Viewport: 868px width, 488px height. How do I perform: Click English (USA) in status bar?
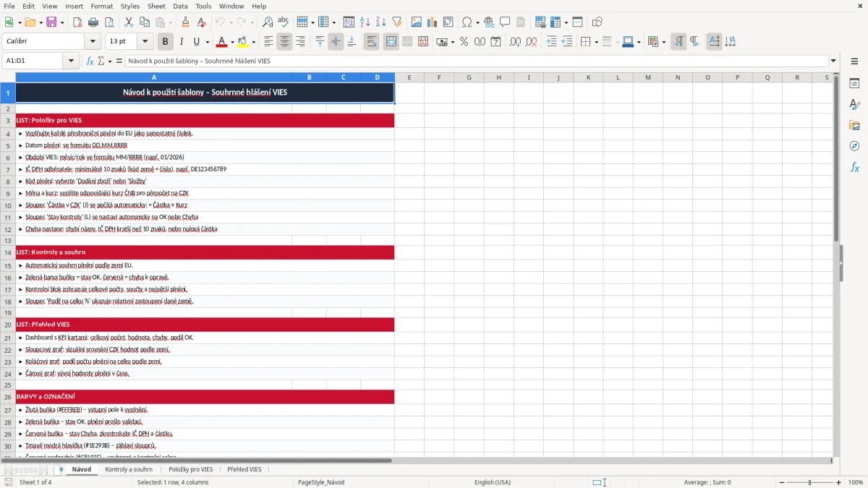(x=493, y=482)
